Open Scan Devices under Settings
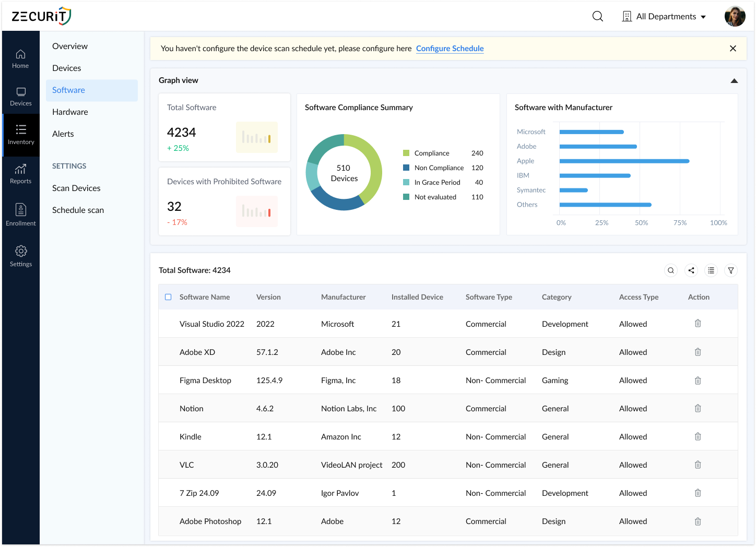 (x=76, y=188)
